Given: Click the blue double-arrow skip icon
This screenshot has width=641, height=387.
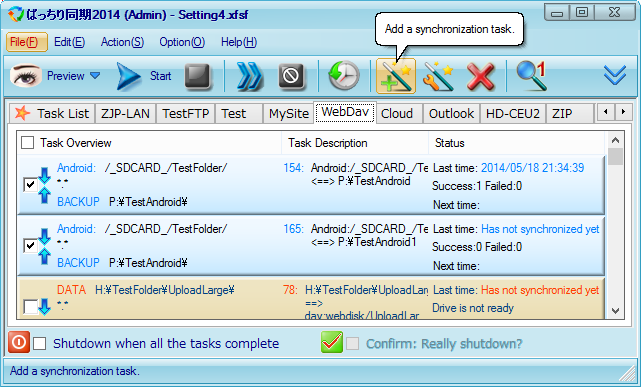Looking at the screenshot, I should point(249,76).
